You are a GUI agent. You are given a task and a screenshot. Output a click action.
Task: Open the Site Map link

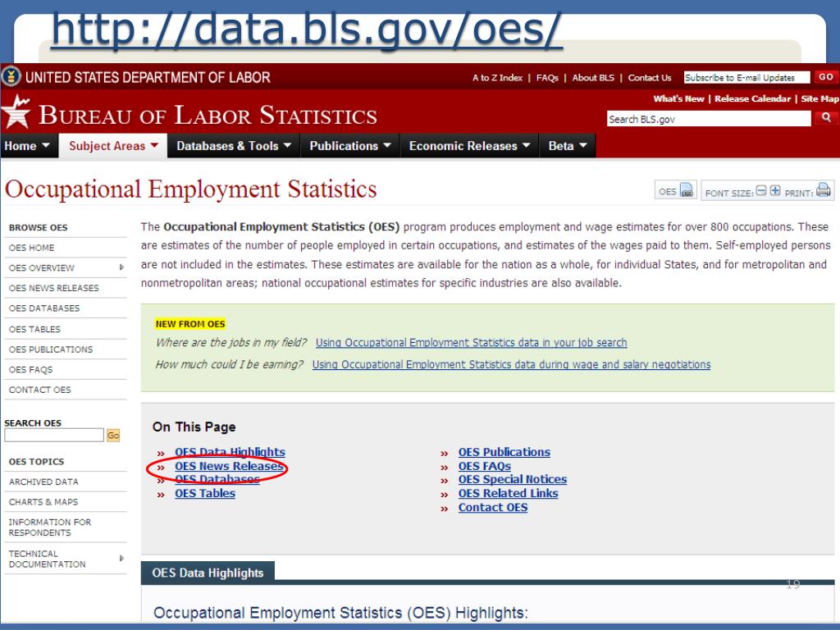coord(819,98)
